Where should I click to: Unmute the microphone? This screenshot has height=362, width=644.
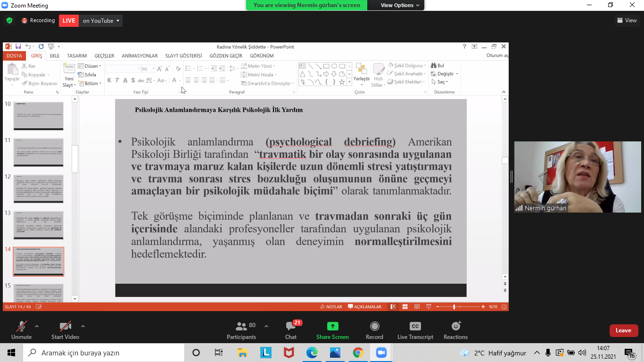21,326
